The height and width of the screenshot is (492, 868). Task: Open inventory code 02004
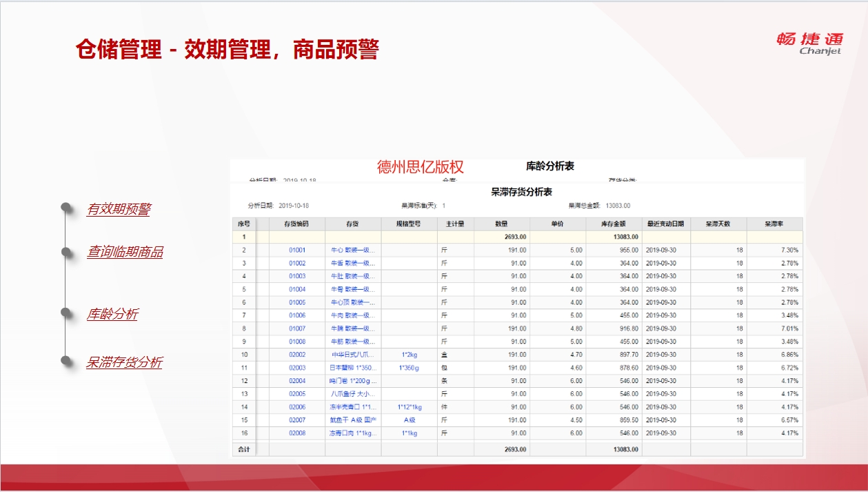(297, 381)
